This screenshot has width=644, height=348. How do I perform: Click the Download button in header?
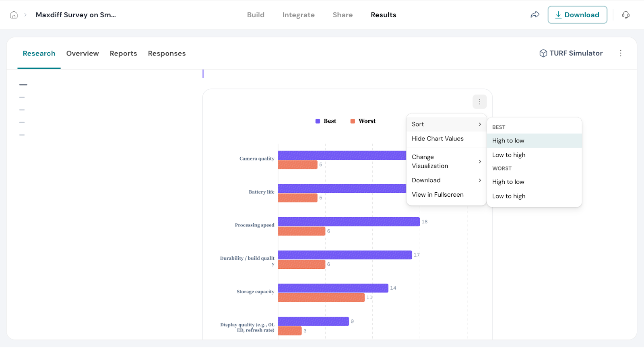tap(577, 15)
